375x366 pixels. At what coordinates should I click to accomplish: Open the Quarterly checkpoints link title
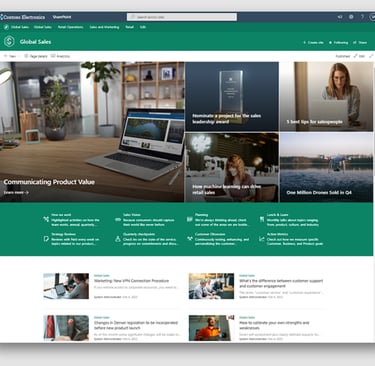coord(139,234)
